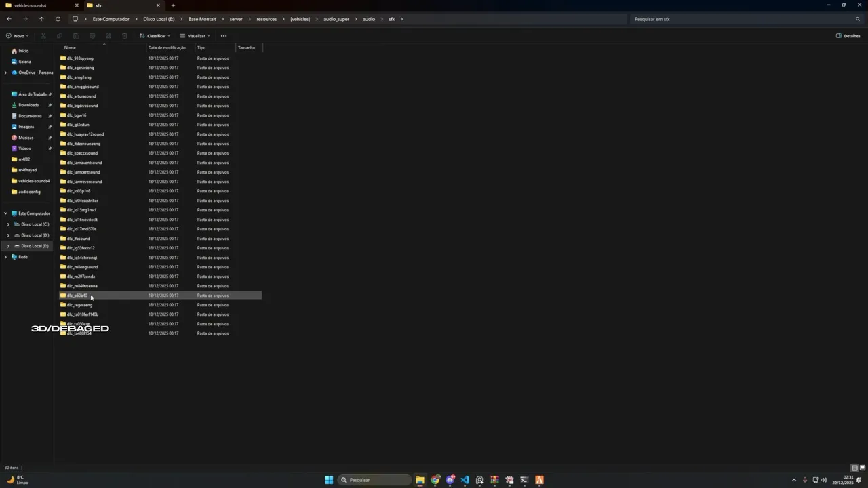Show hidden icons in system tray

coord(794,480)
